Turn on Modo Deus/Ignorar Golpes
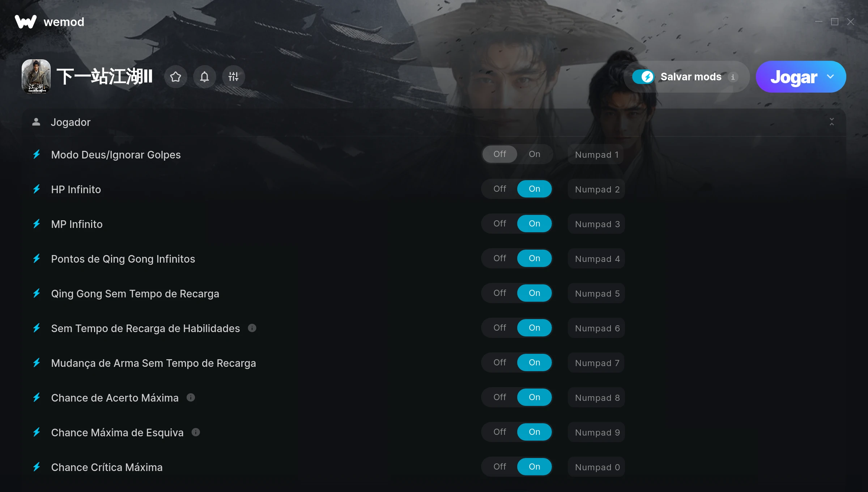 [534, 154]
